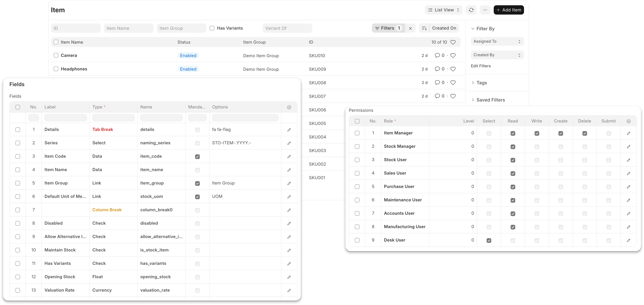Tick the Has Variants filter checkbox

pos(212,28)
